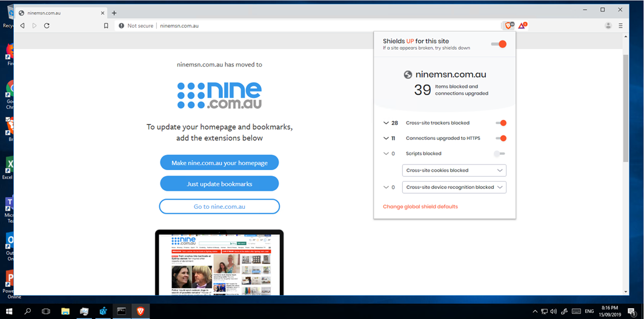Click Go to nine.com.au button
644x319 pixels.
click(x=219, y=206)
